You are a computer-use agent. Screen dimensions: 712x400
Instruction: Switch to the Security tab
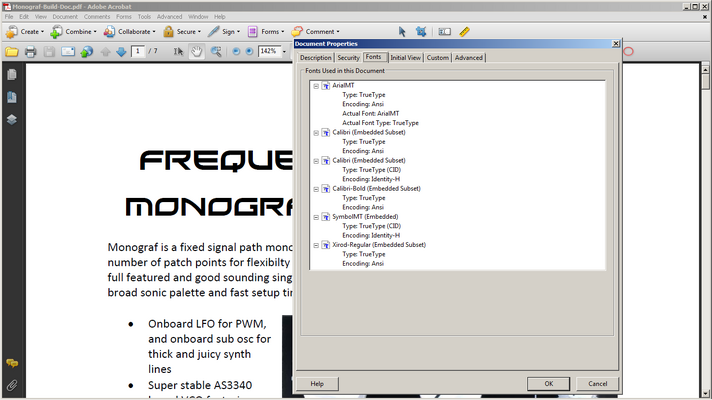point(348,58)
